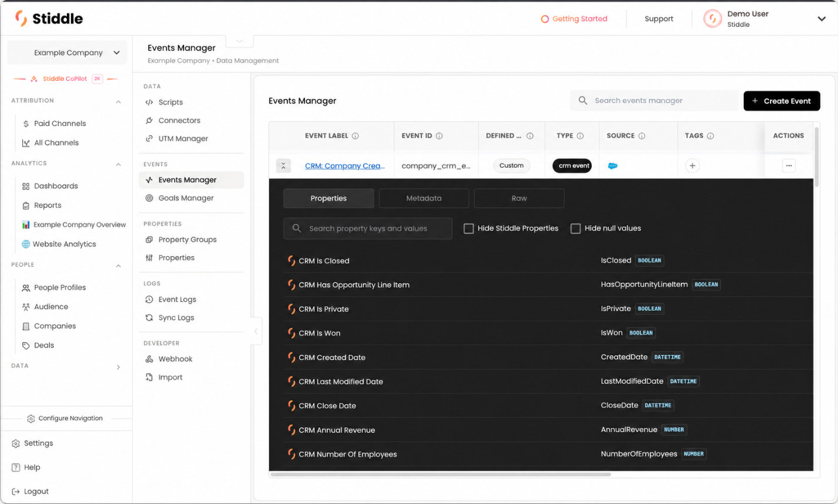
Task: Click the Salesforce source cloud icon
Action: [x=612, y=166]
